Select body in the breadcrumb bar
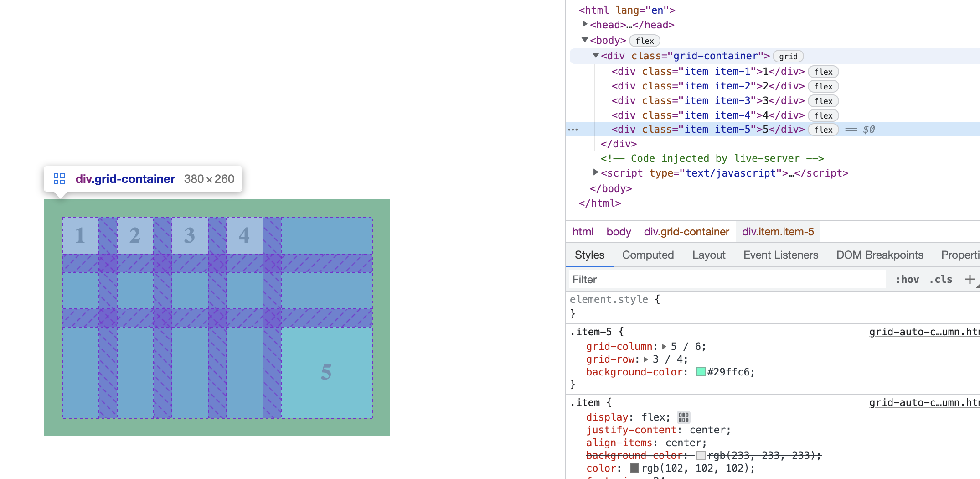The image size is (980, 479). point(619,232)
